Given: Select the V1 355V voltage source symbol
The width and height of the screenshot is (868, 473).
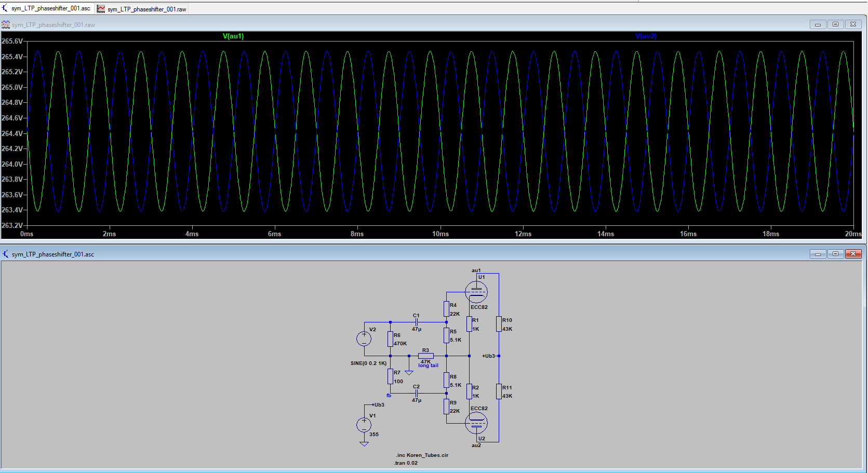Looking at the screenshot, I should pyautogui.click(x=364, y=425).
